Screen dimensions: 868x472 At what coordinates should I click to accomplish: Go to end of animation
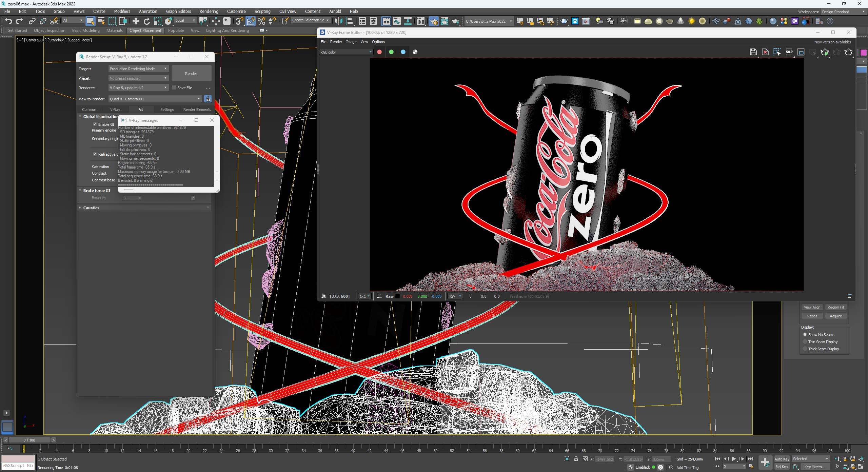tap(750, 459)
